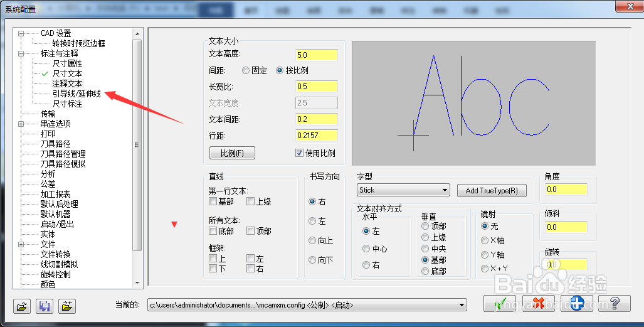Screen dimensions: 644x327
Task: Confirm settings with the green checkmark button
Action: point(499,304)
